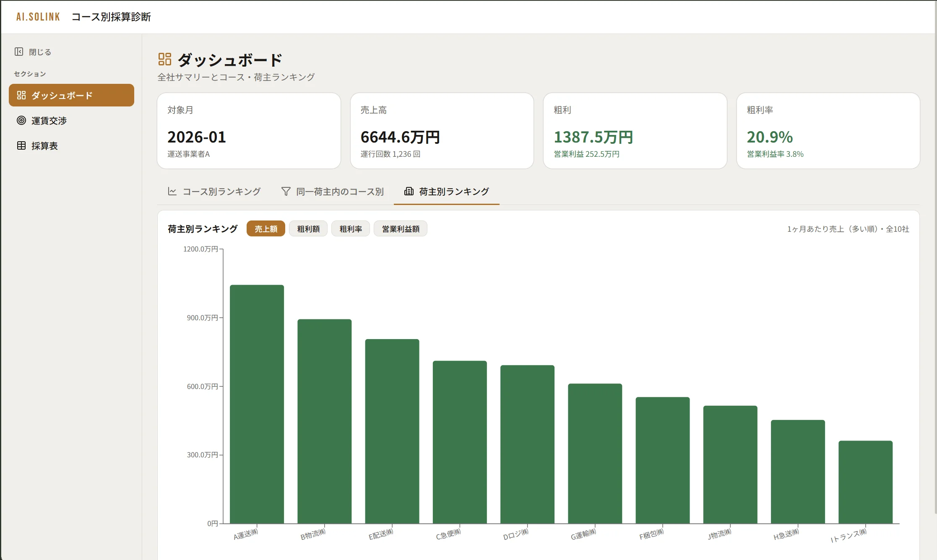Image resolution: width=937 pixels, height=560 pixels.
Task: Click the 粗利率 20.9% card
Action: click(x=828, y=131)
